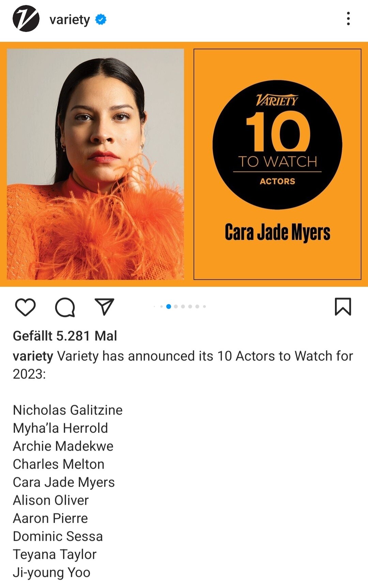This screenshot has width=368, height=588.
Task: Open the three-dot options menu
Action: [x=348, y=19]
